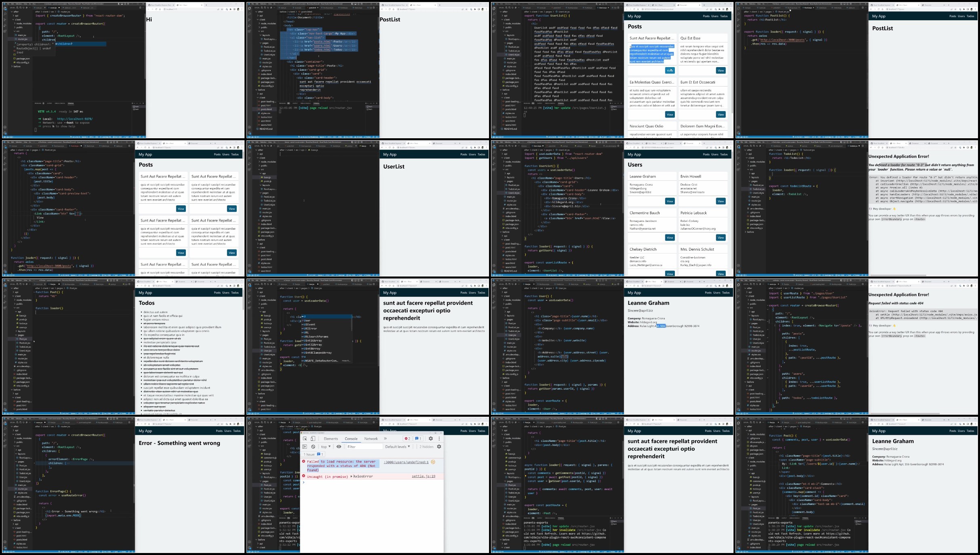Expand the AxiosError object triangle
This screenshot has height=555, width=980.
(x=352, y=477)
